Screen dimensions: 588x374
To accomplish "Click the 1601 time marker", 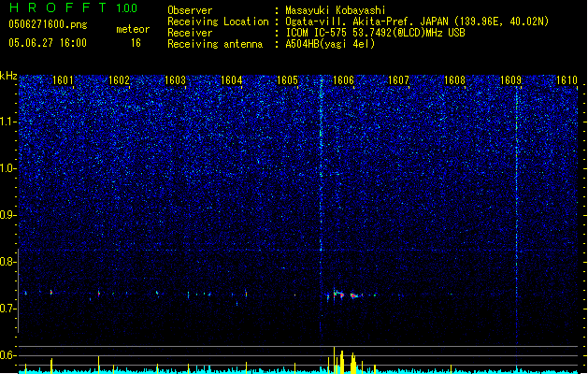I will (x=63, y=80).
